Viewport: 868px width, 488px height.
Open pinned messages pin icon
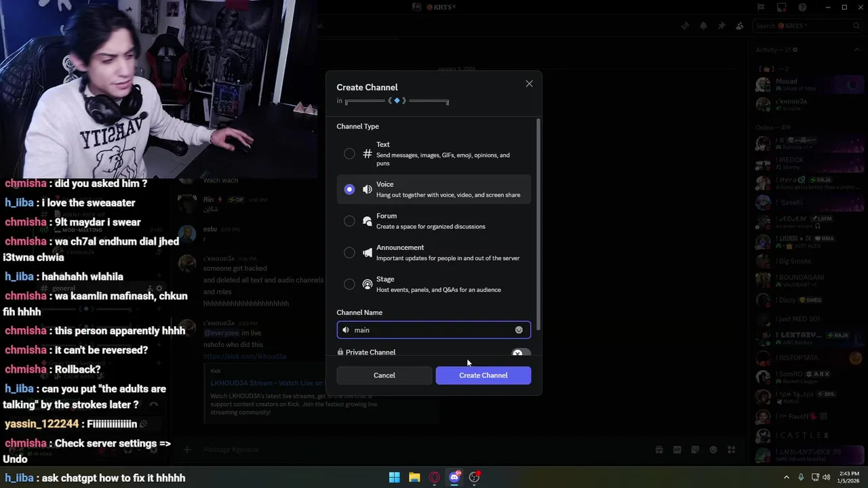click(x=722, y=26)
